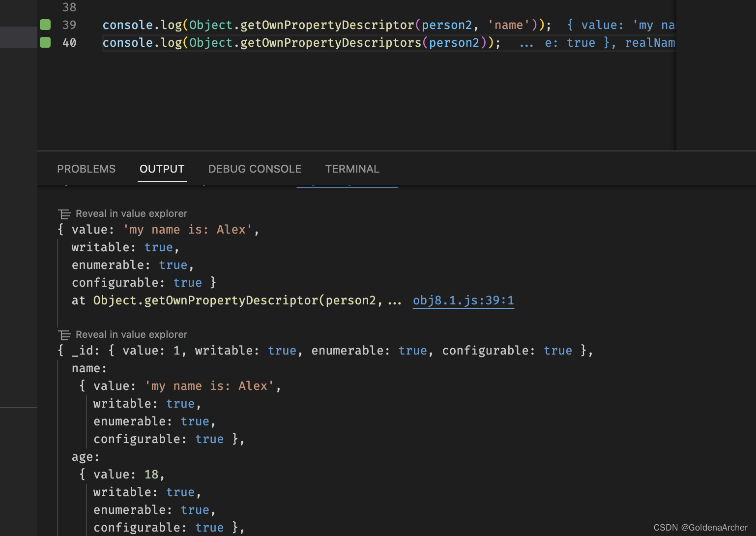Click 'enumerable: true,' under the age descriptor
Viewport: 756px width, 536px height.
[154, 510]
